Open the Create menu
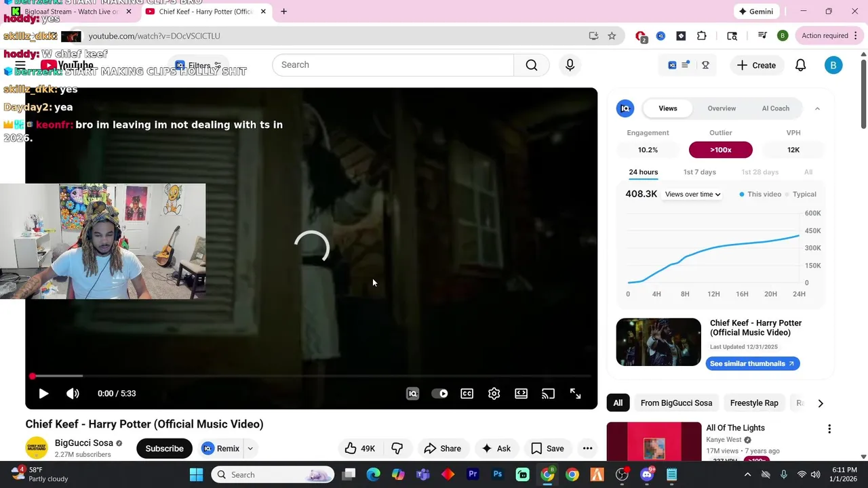Image resolution: width=868 pixels, height=488 pixels. click(756, 65)
